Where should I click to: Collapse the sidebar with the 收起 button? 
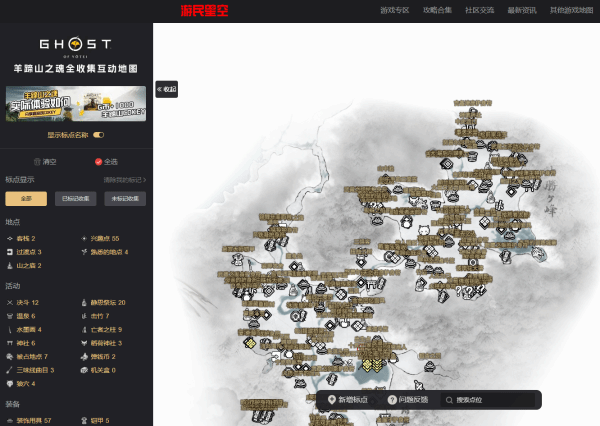click(x=166, y=89)
